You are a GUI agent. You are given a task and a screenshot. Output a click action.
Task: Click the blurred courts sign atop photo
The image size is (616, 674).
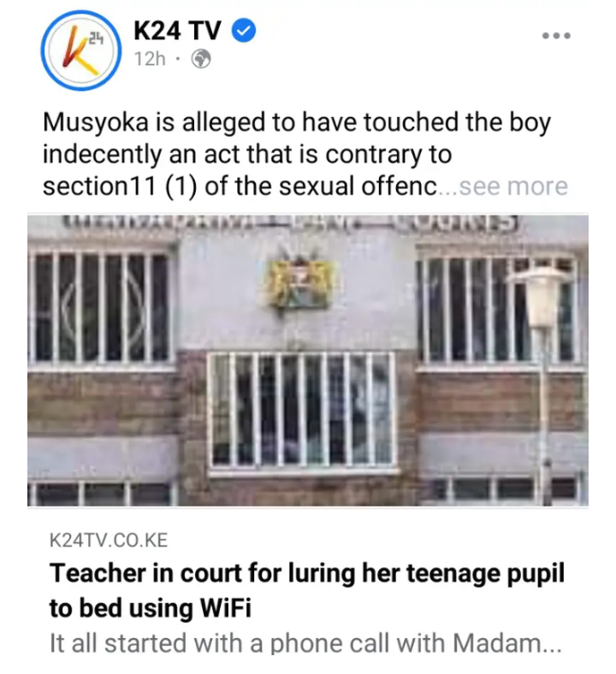click(293, 223)
